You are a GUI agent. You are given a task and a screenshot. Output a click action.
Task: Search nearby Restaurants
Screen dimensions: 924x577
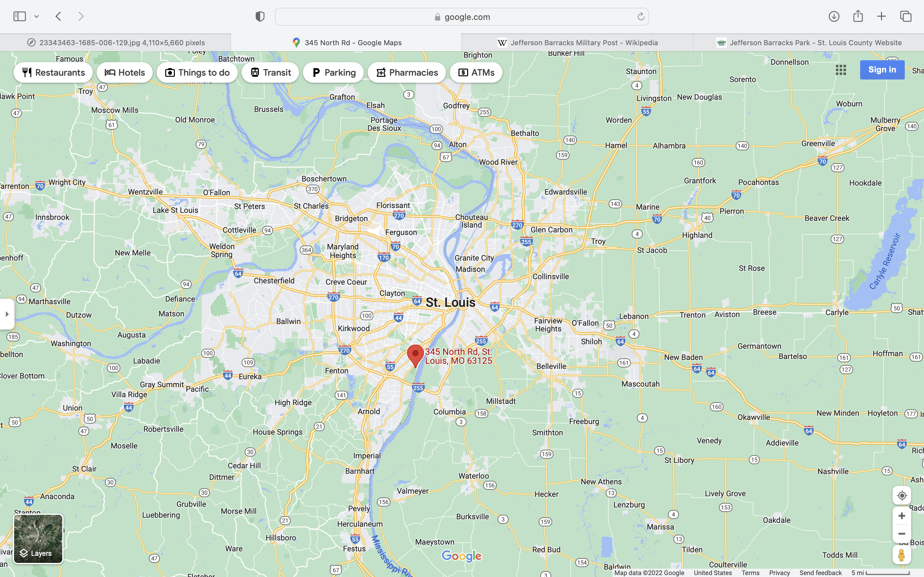pos(53,72)
